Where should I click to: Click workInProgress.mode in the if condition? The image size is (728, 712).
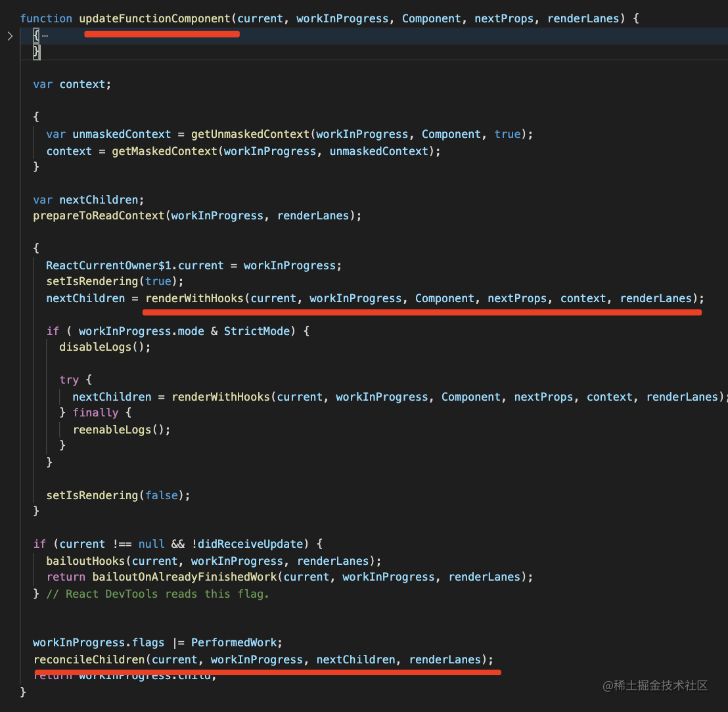click(142, 332)
